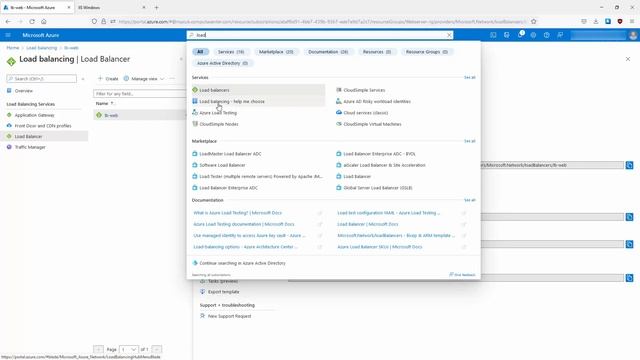Screen dimensions: 640x360
Task: Open Load Balancer Enterprise ADC - BYOL item
Action: click(379, 154)
